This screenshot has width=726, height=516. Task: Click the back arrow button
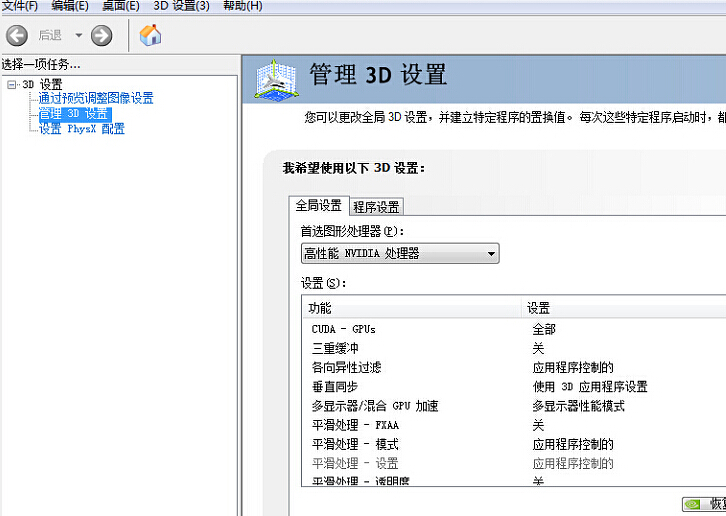click(x=17, y=36)
